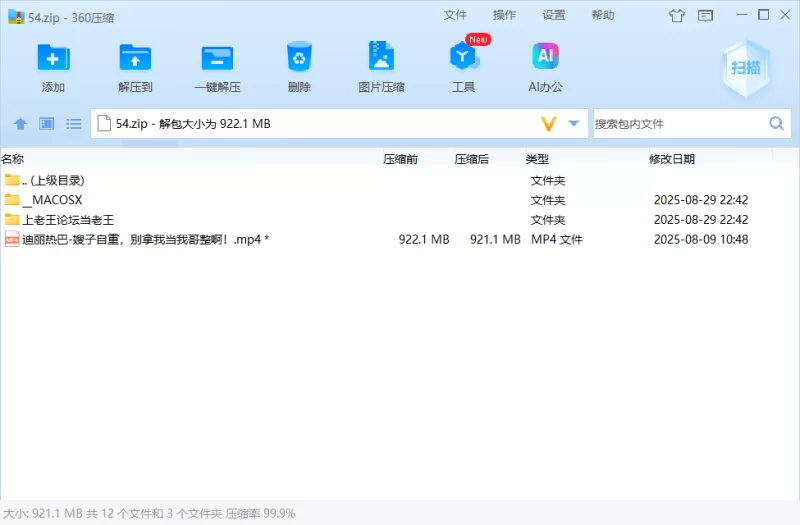This screenshot has height=525, width=800.
Task: Click the 解压到 (Extract to) icon
Action: coord(135,57)
